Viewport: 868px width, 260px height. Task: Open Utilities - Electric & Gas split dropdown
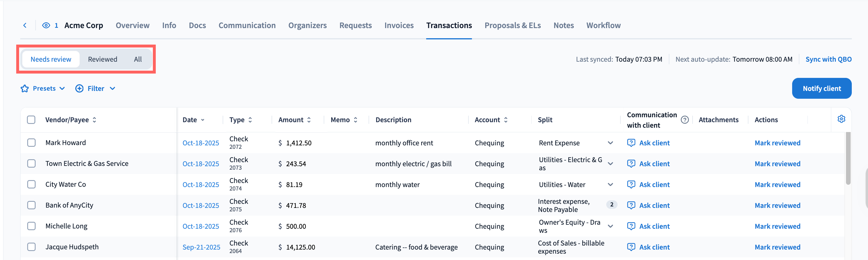(x=610, y=164)
